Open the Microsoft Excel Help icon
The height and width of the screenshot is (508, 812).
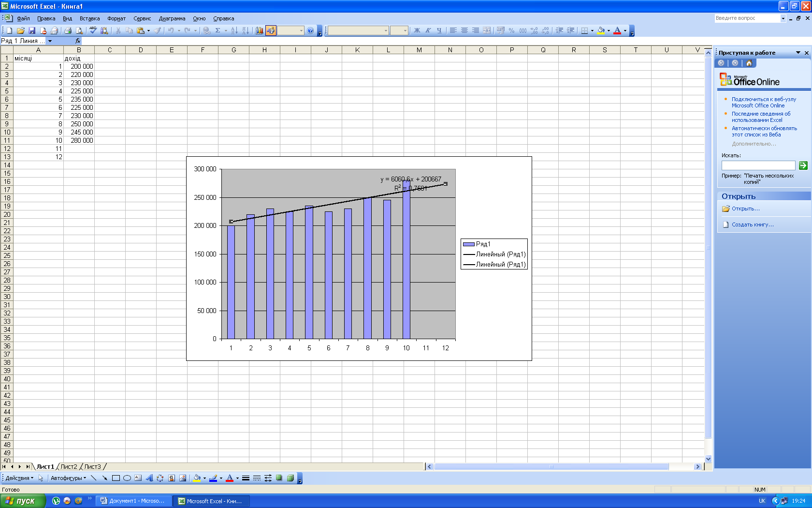[310, 30]
